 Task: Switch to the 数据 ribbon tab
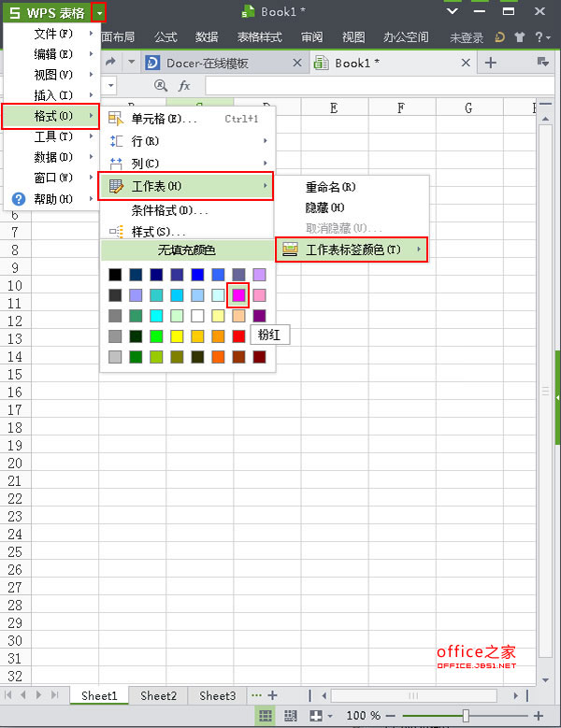[x=207, y=37]
